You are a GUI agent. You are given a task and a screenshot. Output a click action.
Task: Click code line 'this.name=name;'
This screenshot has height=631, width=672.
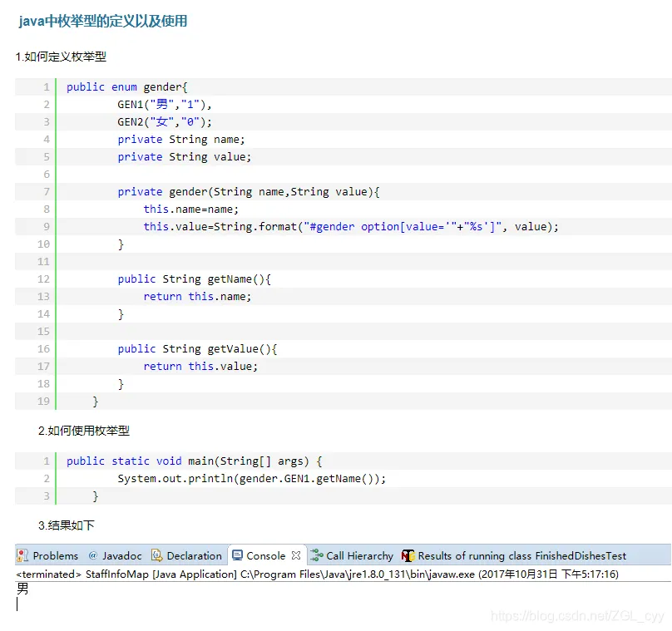[x=191, y=210]
